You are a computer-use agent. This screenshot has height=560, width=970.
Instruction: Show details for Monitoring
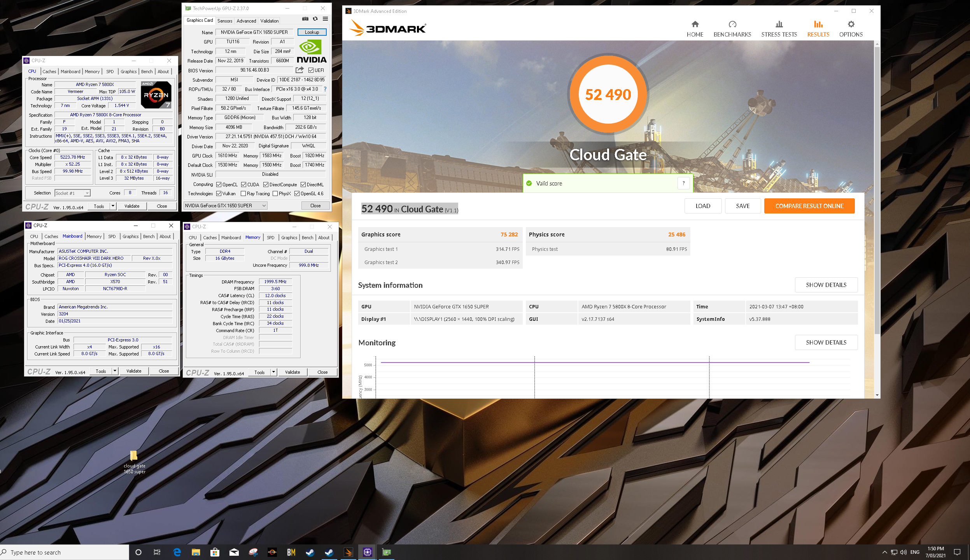point(826,343)
